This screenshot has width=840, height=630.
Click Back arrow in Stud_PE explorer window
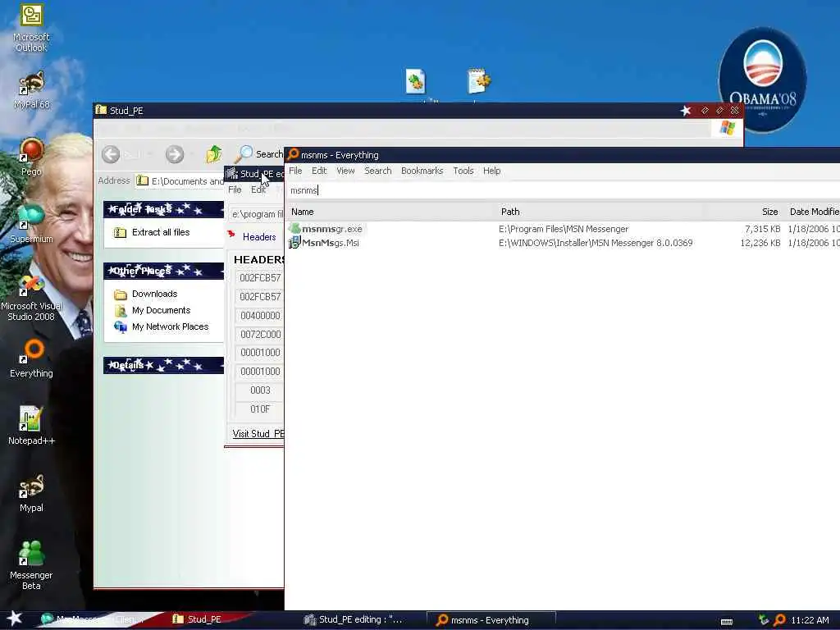click(111, 154)
